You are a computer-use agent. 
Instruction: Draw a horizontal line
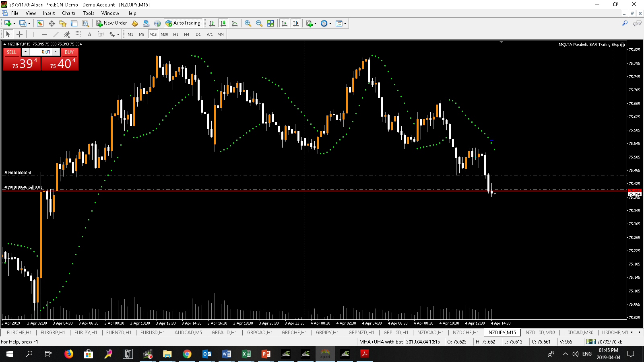[44, 34]
